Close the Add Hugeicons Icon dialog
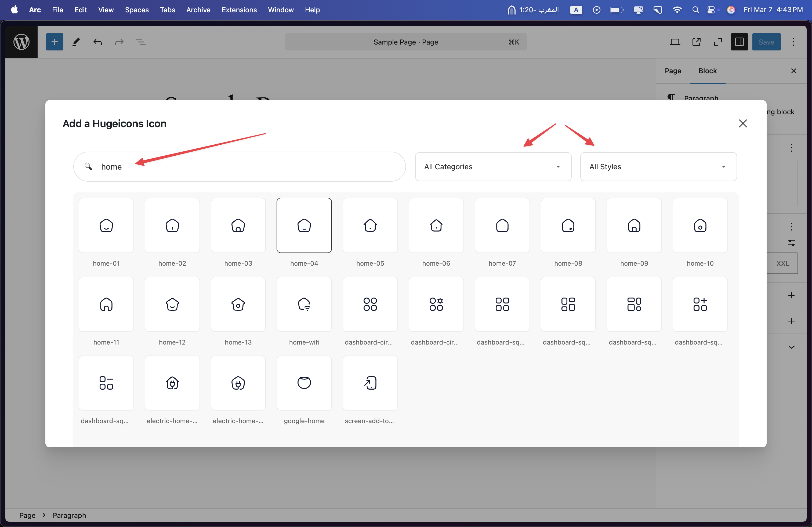 743,123
